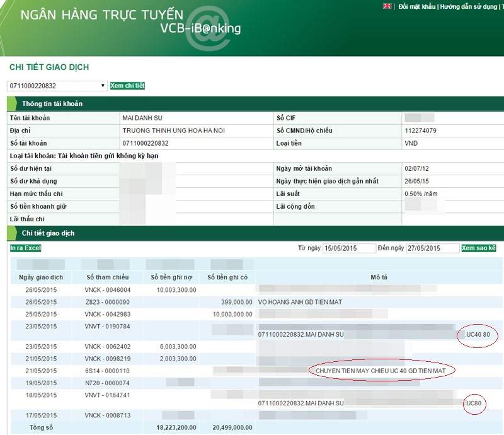This screenshot has width=504, height=435.
Task: Click the Đến ngày date field 27/05/2015
Action: 433,248
